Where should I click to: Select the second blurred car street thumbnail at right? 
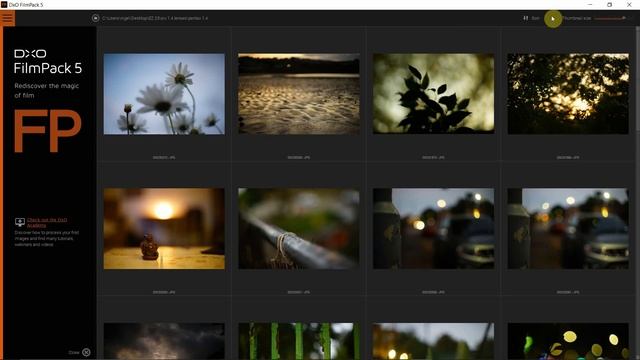(568, 229)
